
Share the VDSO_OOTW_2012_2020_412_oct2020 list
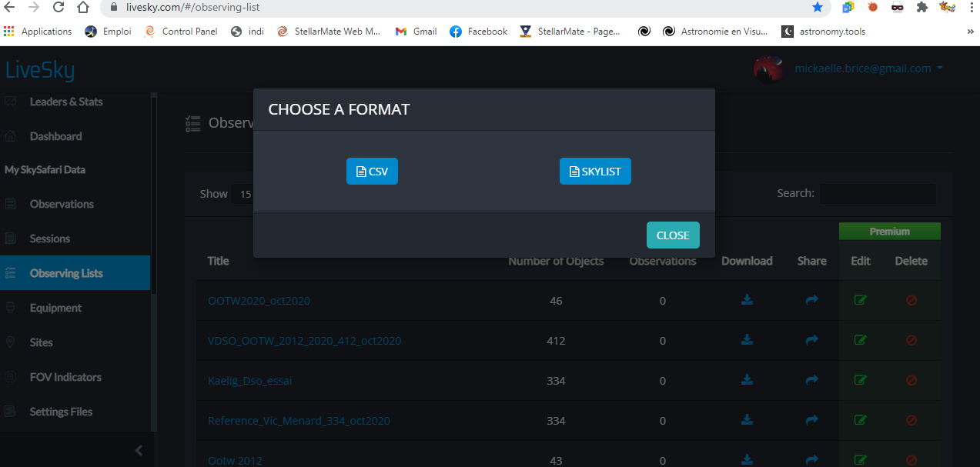pyautogui.click(x=811, y=340)
